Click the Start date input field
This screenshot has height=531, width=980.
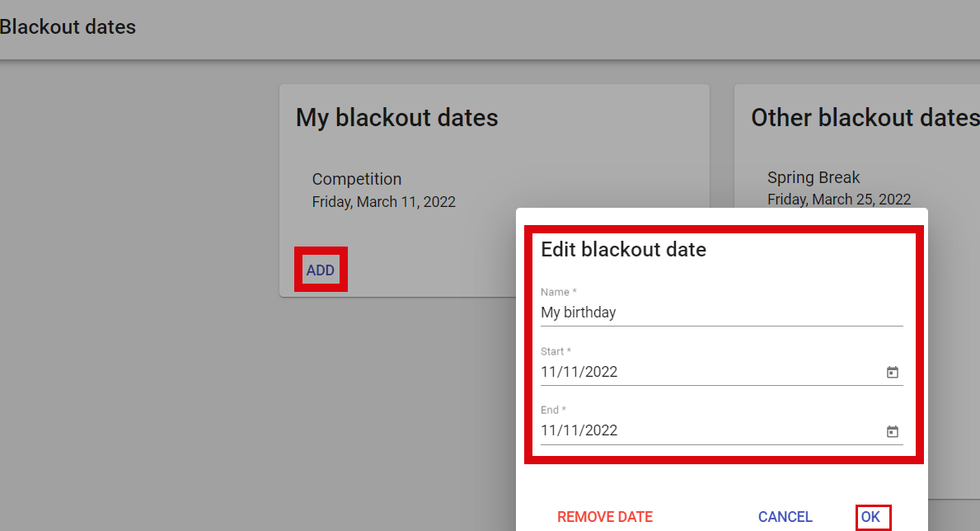(710, 372)
